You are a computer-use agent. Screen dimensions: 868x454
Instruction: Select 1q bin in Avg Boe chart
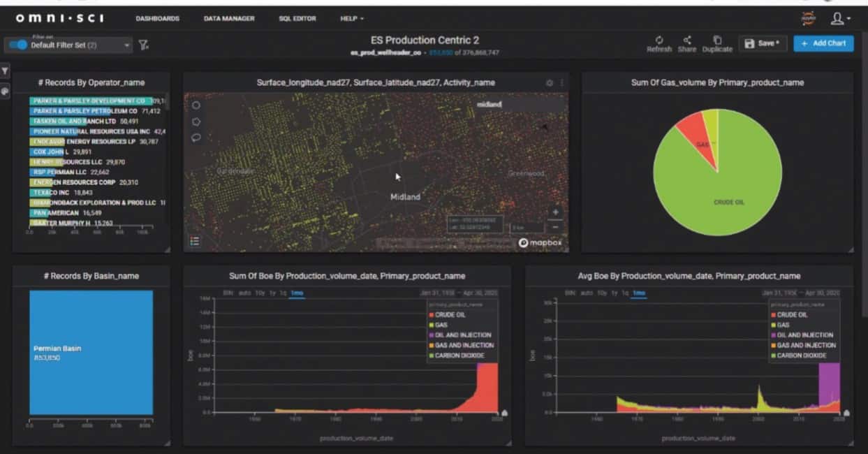coord(625,293)
